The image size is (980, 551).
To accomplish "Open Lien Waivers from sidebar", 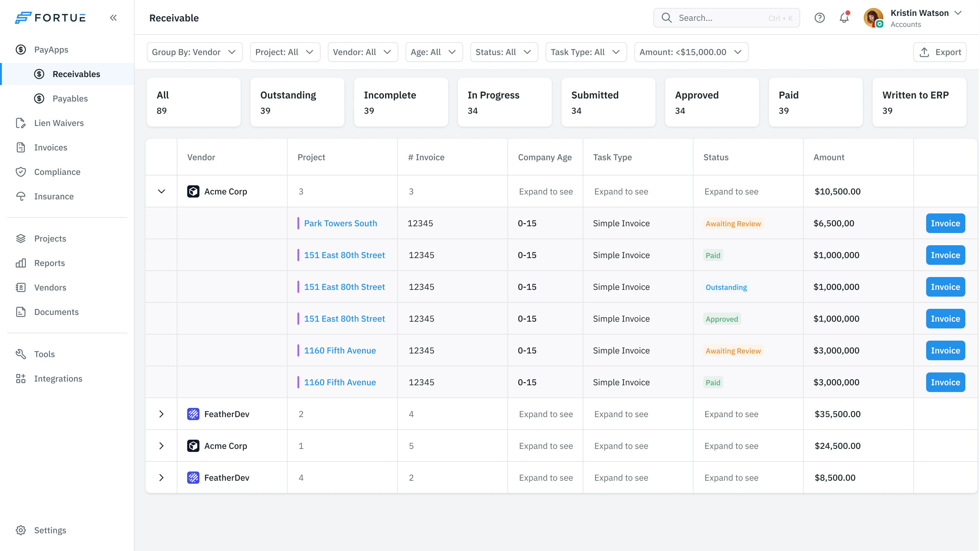I will coord(59,123).
